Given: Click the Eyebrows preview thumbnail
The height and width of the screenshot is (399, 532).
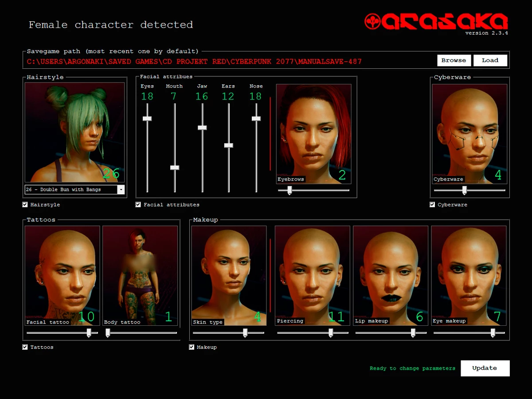Looking at the screenshot, I should point(314,134).
